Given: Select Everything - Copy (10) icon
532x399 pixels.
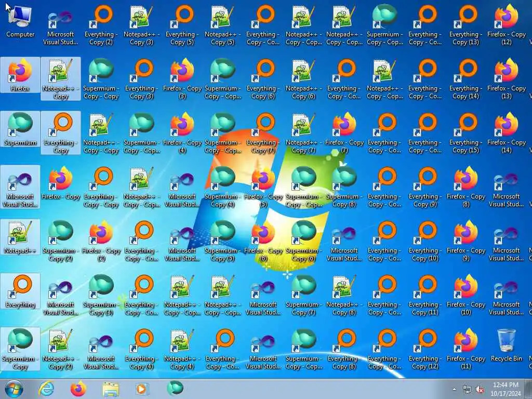Looking at the screenshot, I should [x=425, y=241].
